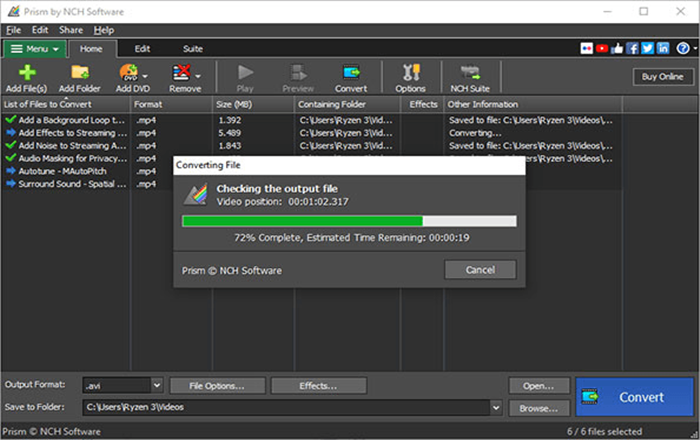Click the Open... button
Image resolution: width=700 pixels, height=440 pixels.
point(539,386)
